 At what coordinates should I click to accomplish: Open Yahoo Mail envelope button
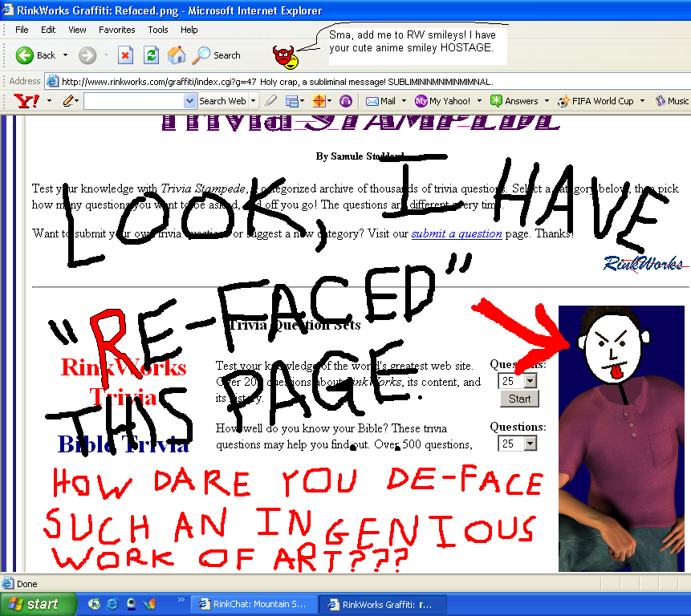pos(380,101)
